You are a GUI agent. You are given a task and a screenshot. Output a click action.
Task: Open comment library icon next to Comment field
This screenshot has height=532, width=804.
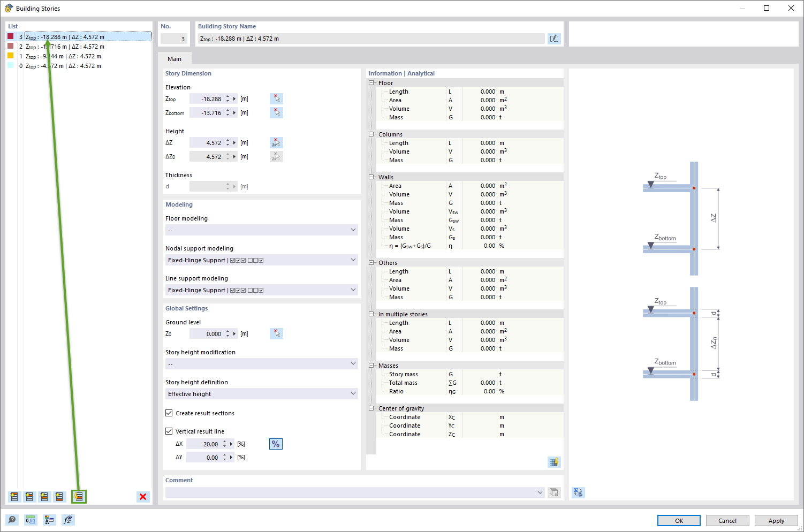554,492
